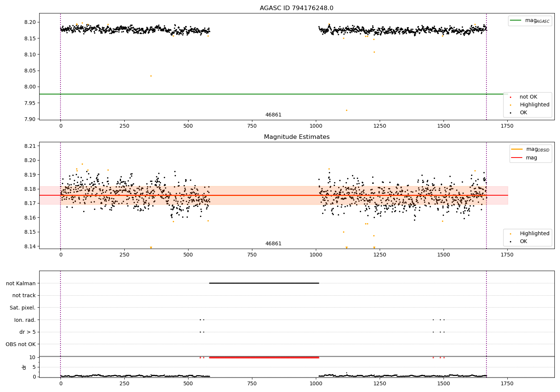This screenshot has height=392, width=560.
Task: Click the 1500 x-tick label of the top plot
Action: click(443, 126)
